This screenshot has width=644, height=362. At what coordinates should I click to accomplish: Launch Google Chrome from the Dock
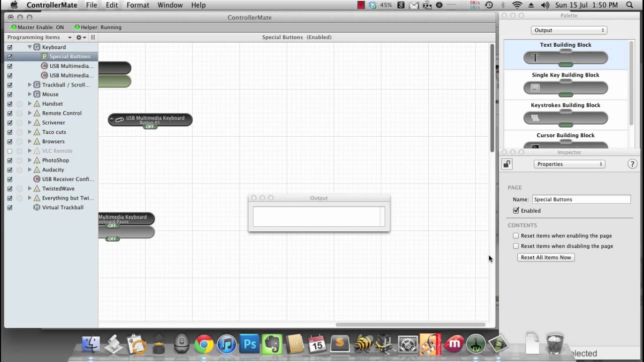click(x=204, y=344)
